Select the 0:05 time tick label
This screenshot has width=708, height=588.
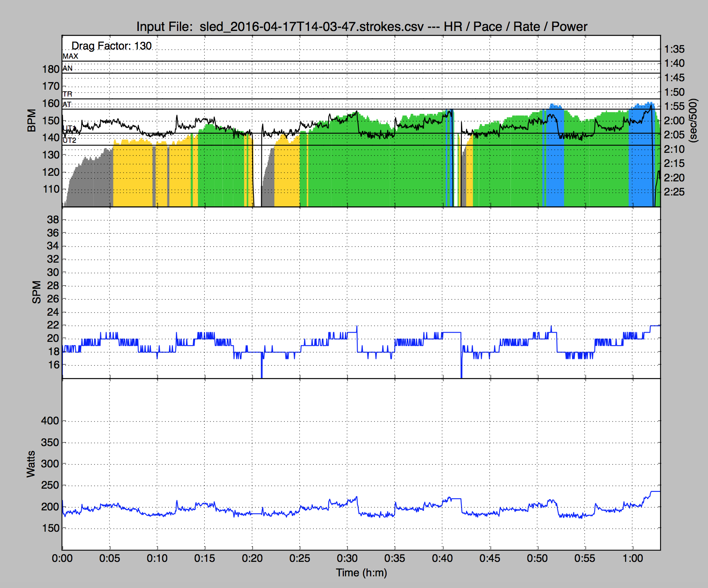click(x=109, y=558)
